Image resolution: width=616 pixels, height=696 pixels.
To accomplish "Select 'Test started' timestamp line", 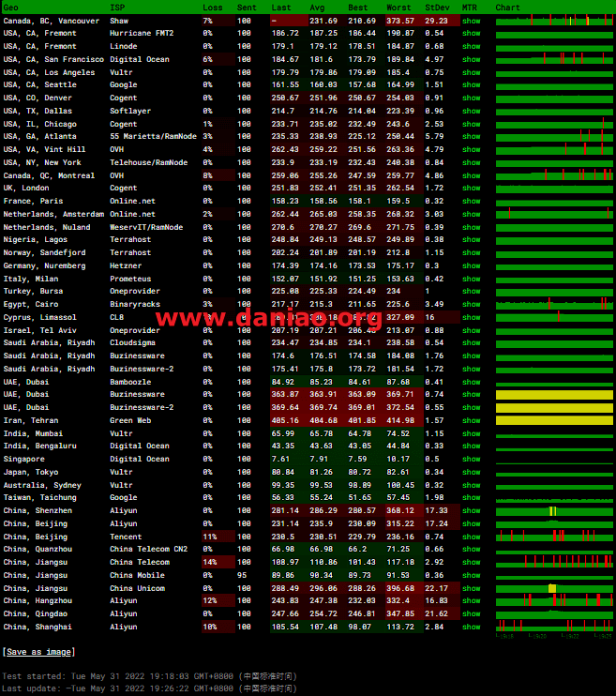I will coord(149,676).
